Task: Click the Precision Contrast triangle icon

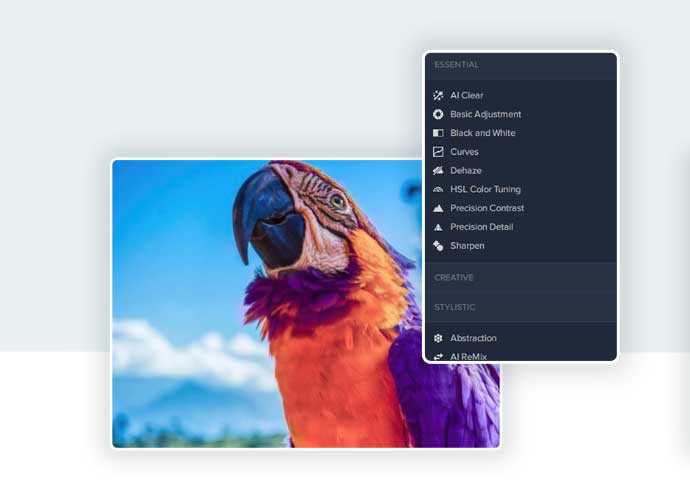Action: pos(438,208)
